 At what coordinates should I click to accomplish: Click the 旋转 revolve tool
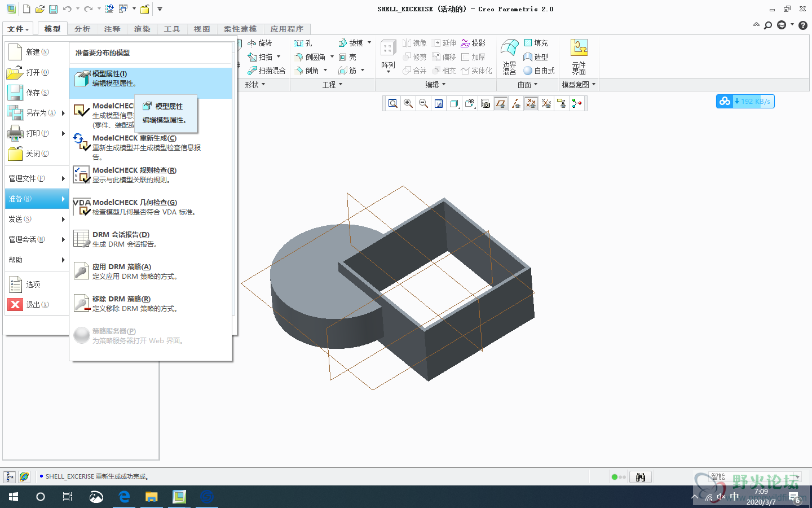(260, 43)
